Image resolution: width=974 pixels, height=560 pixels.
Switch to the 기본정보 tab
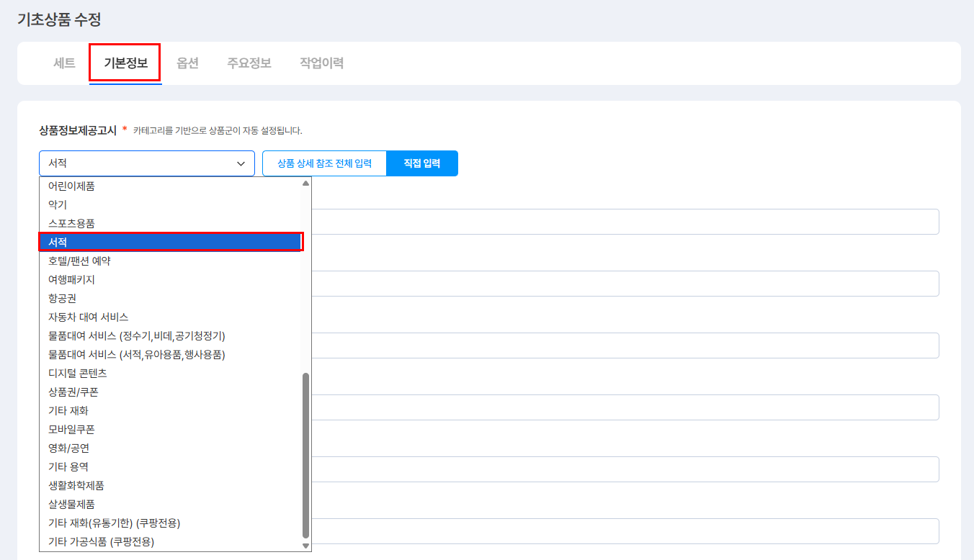click(x=125, y=63)
